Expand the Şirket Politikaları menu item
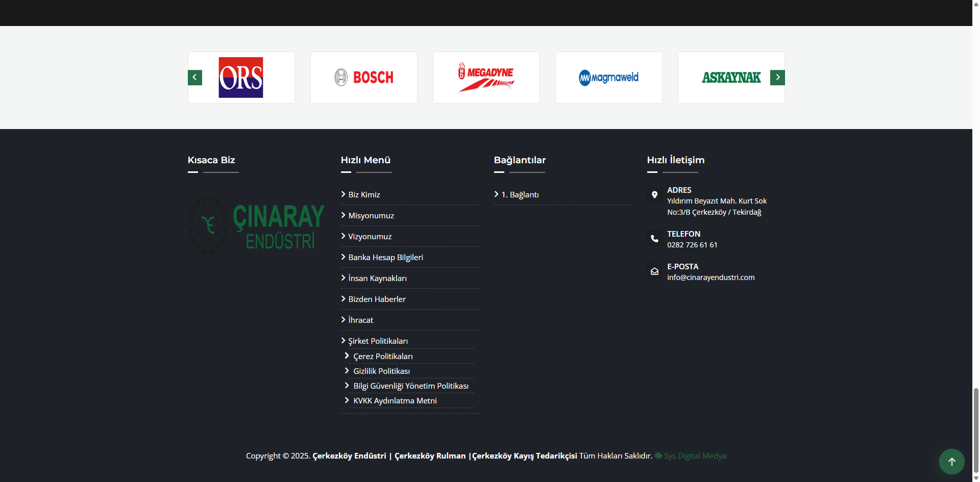This screenshot has width=980, height=482. tap(378, 341)
